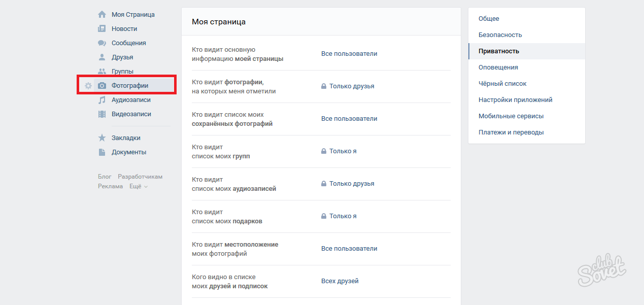
Task: Open Только я dropdown for groups list
Action: (343, 151)
